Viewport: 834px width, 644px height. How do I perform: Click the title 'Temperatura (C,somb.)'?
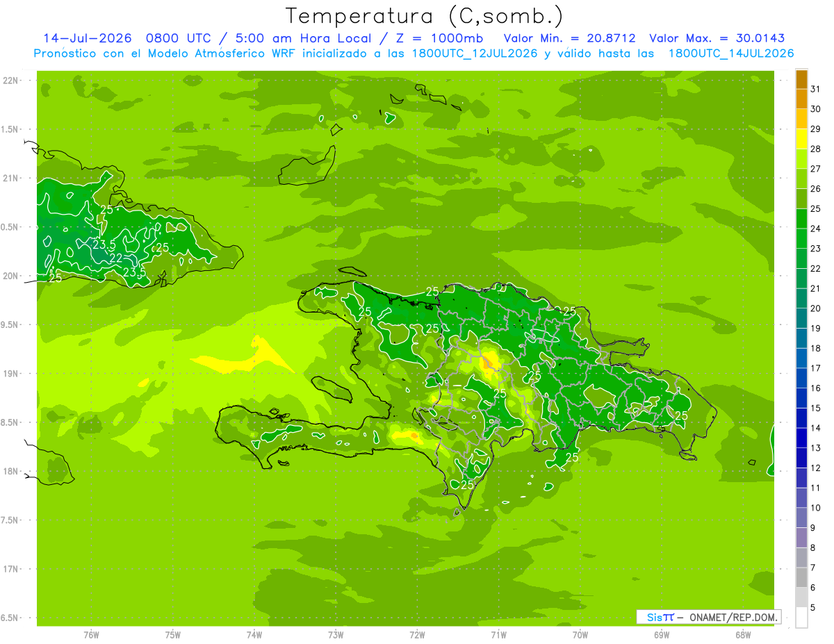point(424,16)
